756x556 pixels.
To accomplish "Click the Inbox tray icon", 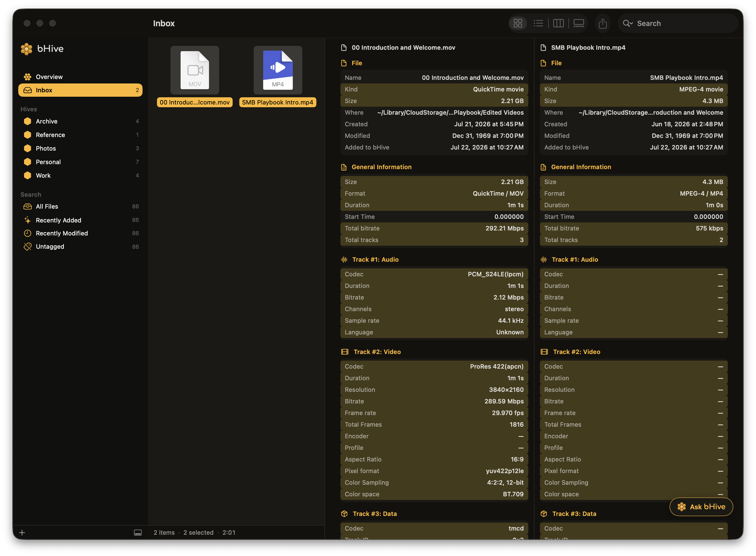I will [x=28, y=90].
